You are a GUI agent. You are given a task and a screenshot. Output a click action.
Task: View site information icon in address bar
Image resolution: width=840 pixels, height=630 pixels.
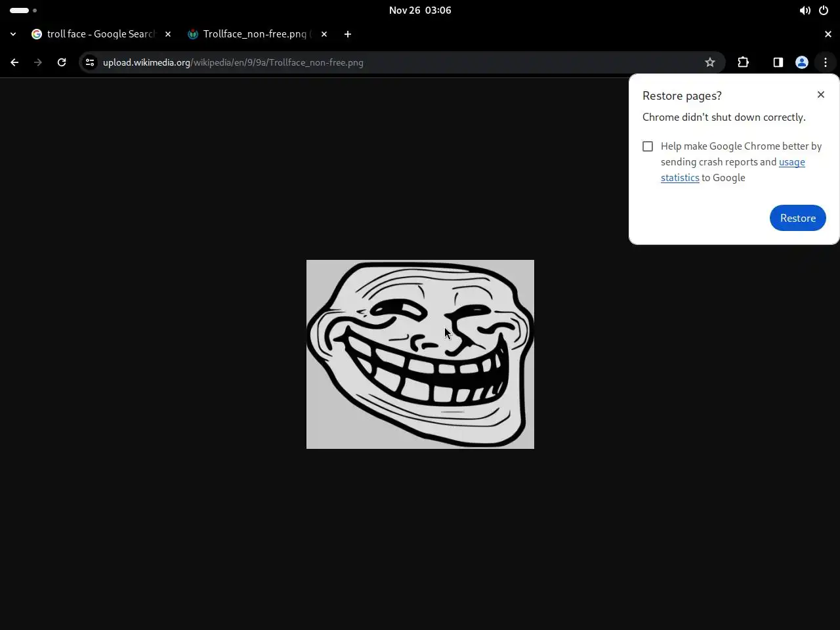click(90, 62)
